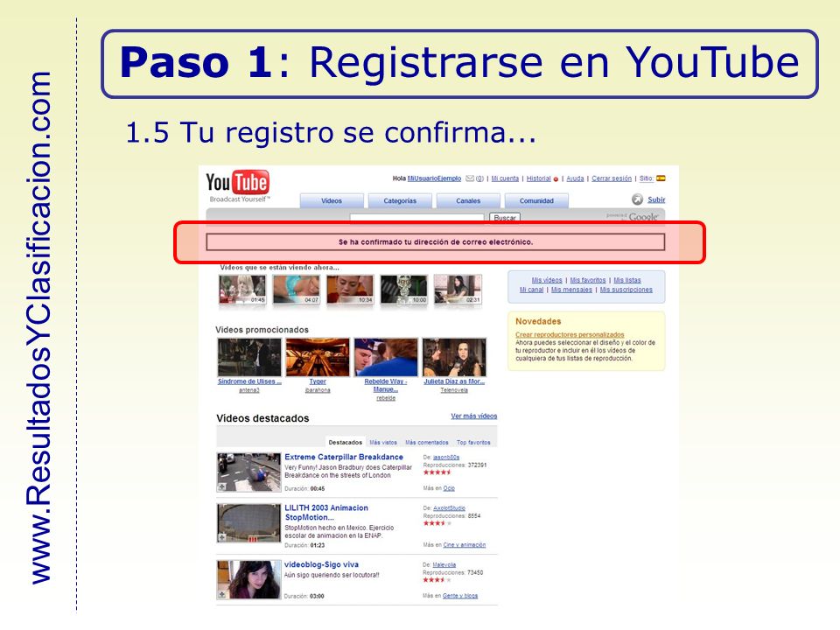840x630 pixels.
Task: Add Extreme Caterpillar Breakdance to quicklist via plus icon
Action: pyautogui.click(x=221, y=487)
